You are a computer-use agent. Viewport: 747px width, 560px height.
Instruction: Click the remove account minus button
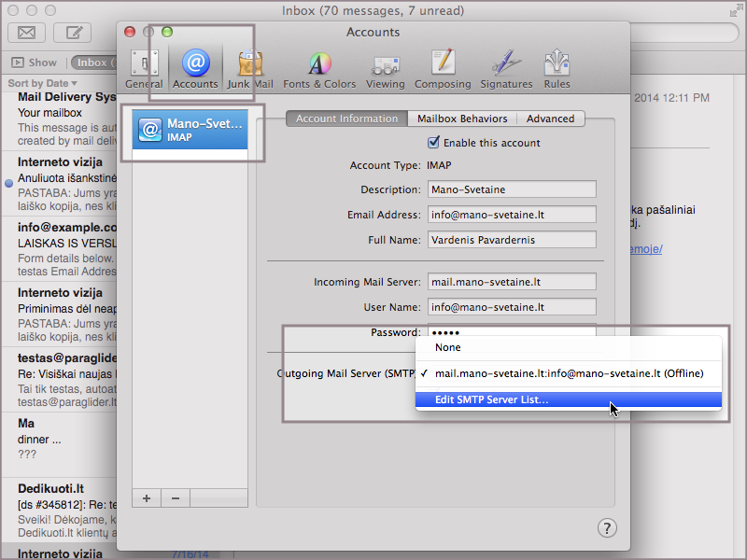click(x=174, y=497)
